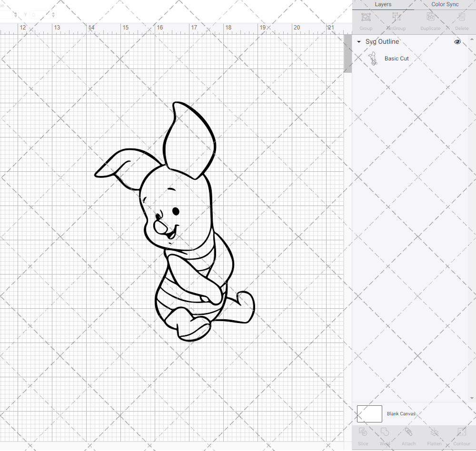Switch to the Color Sync tab

445,5
